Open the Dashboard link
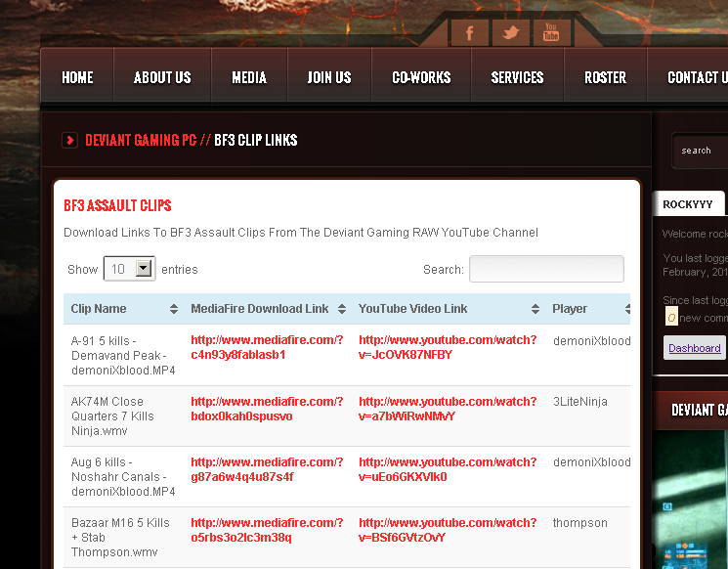The height and width of the screenshot is (569, 728). (694, 348)
